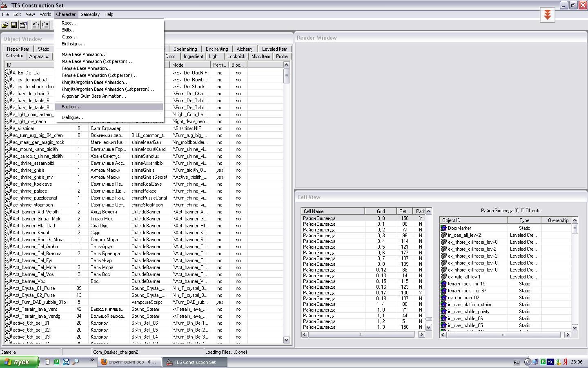Viewport: 588px width, 368px height.
Task: Click cell list horizontal scroll left arrow
Action: [305, 334]
